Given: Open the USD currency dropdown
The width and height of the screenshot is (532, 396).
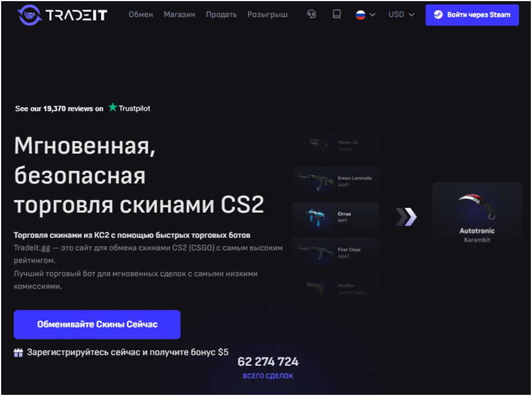Looking at the screenshot, I should click(x=401, y=15).
